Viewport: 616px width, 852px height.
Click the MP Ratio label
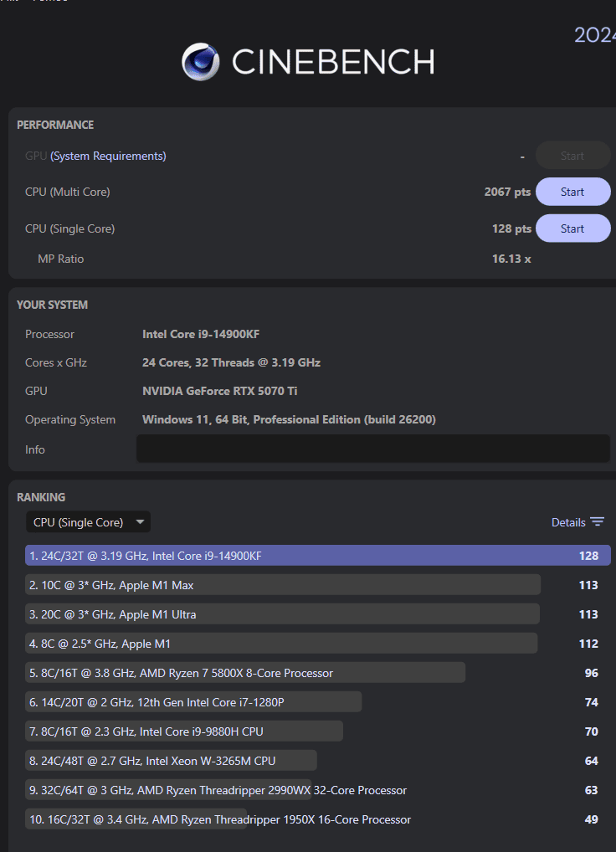[61, 259]
